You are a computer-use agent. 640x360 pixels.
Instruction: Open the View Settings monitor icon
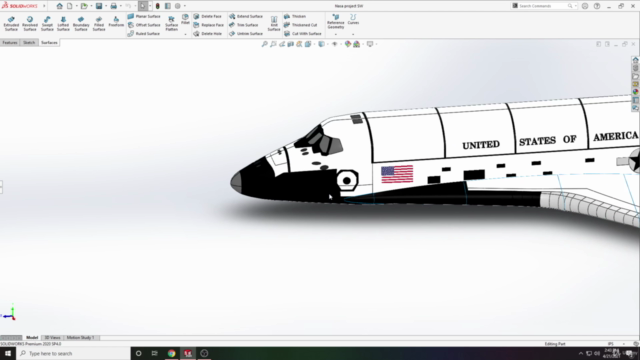pyautogui.click(x=370, y=44)
